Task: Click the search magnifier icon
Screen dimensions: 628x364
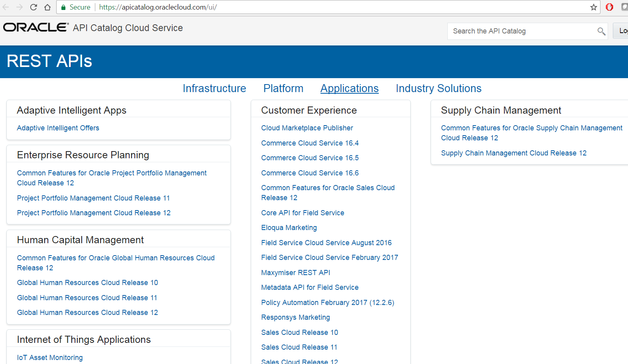Action: (601, 31)
